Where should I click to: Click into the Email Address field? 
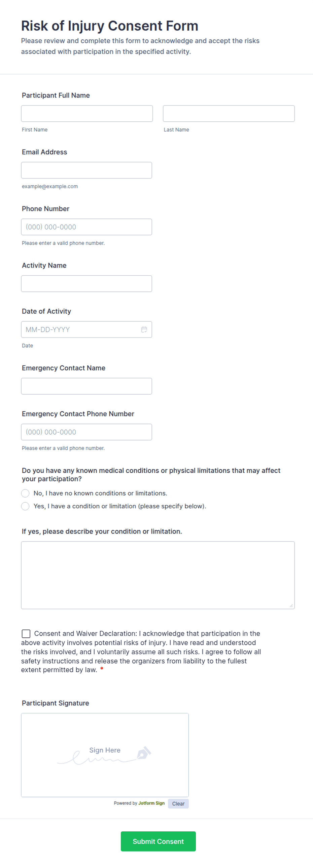tap(87, 170)
